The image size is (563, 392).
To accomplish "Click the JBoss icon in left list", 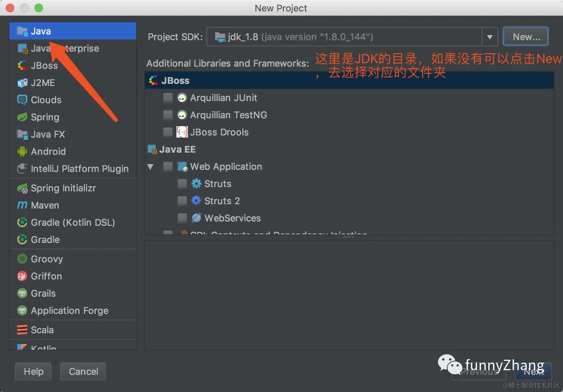I will [x=22, y=66].
